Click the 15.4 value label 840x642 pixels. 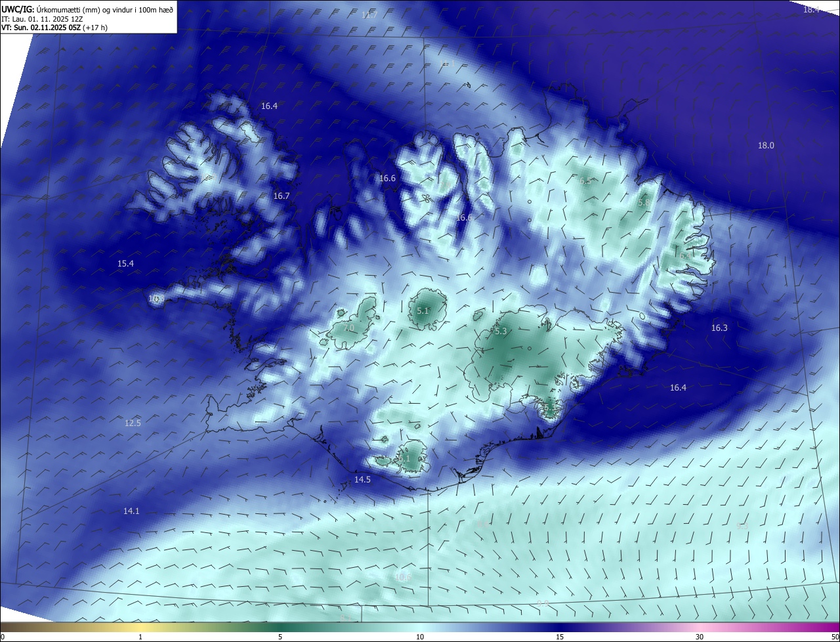125,263
